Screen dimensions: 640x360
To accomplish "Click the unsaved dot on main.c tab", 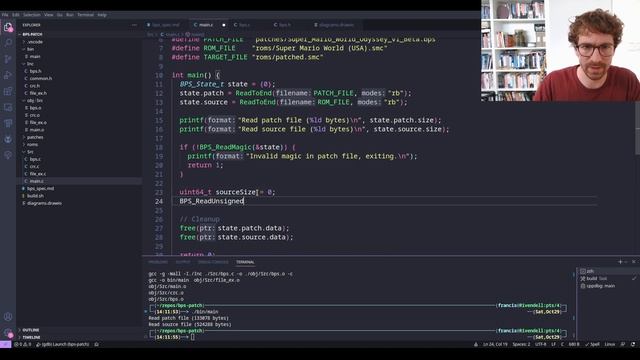I will [x=224, y=25].
